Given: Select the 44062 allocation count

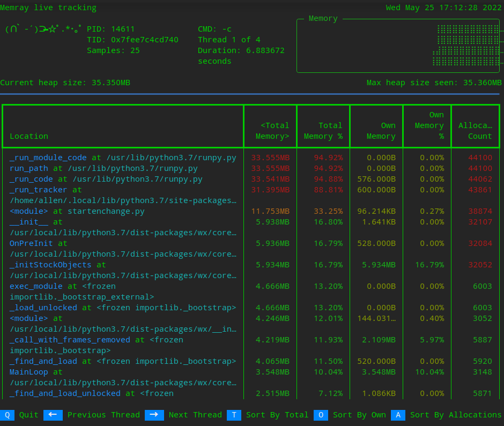Looking at the screenshot, I should pyautogui.click(x=480, y=180).
